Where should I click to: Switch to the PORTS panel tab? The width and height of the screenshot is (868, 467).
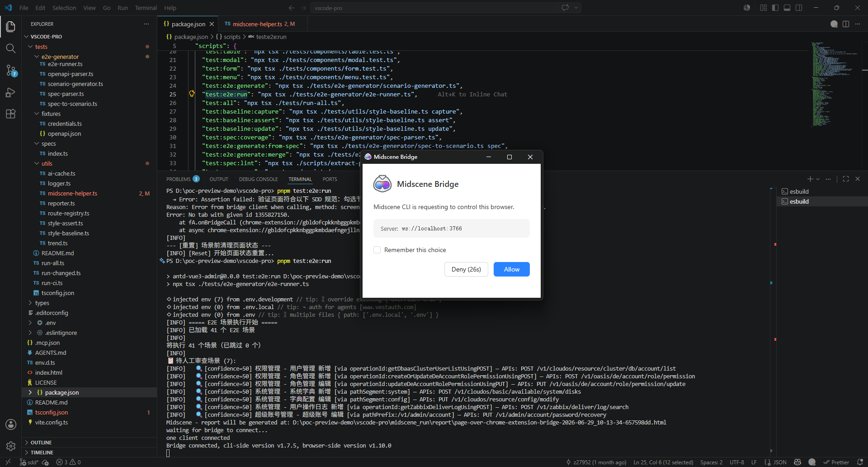point(330,179)
